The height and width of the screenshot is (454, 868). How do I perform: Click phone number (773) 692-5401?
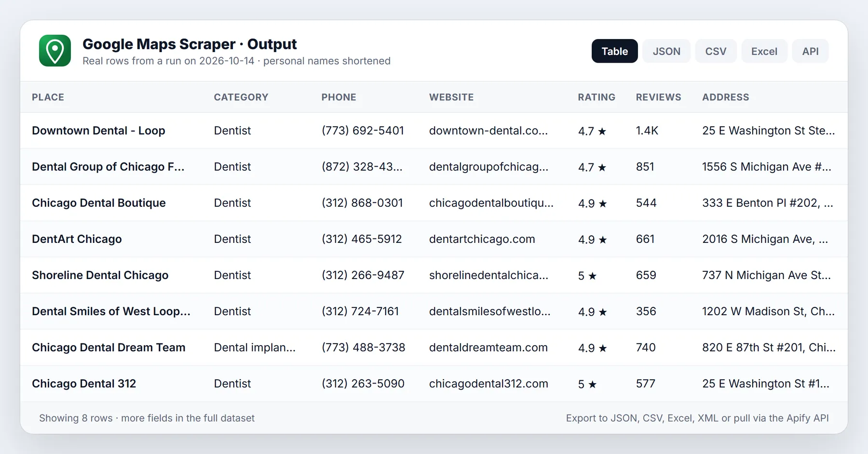pyautogui.click(x=363, y=131)
